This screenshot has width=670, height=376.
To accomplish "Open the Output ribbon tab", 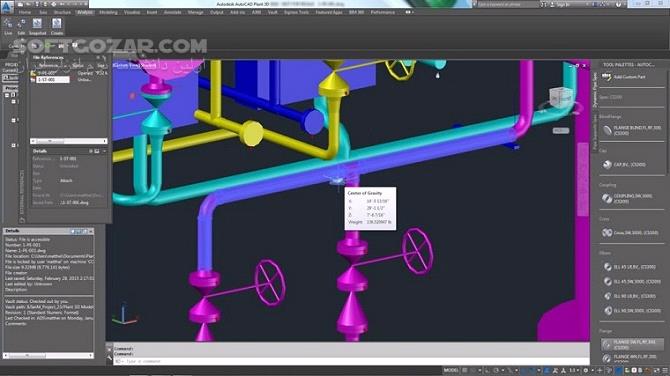I will (217, 12).
